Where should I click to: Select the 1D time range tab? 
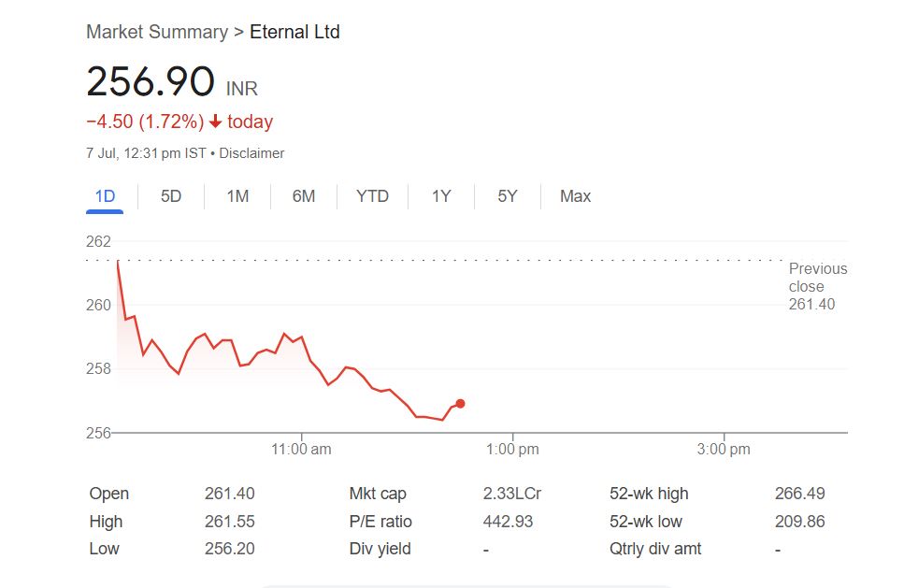[x=105, y=196]
